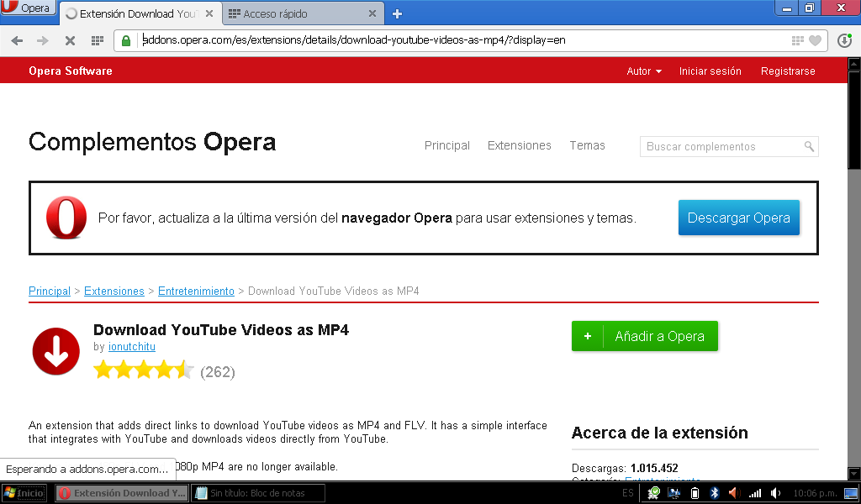Click the search magnifier icon
Screen dimensions: 861x504
[x=809, y=146]
